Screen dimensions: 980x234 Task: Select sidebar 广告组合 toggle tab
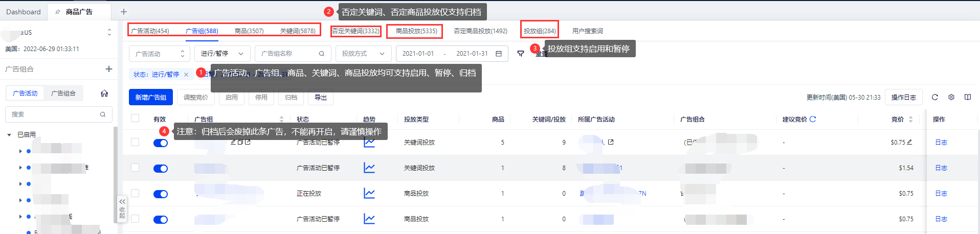coord(63,93)
